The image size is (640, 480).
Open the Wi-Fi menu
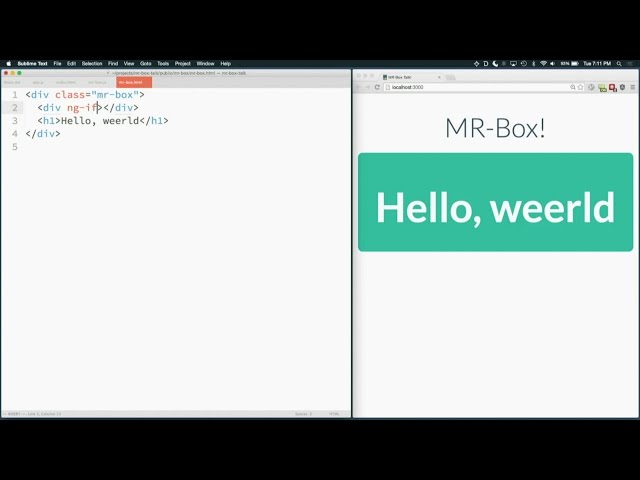pos(543,64)
